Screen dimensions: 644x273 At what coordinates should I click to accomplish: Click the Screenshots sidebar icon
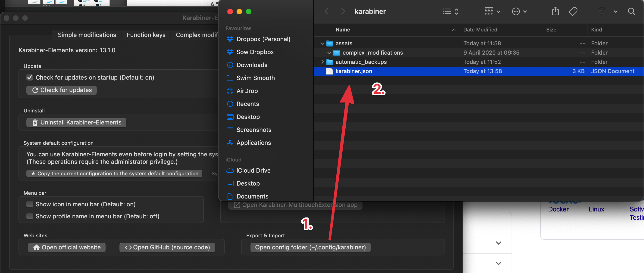[x=230, y=130]
